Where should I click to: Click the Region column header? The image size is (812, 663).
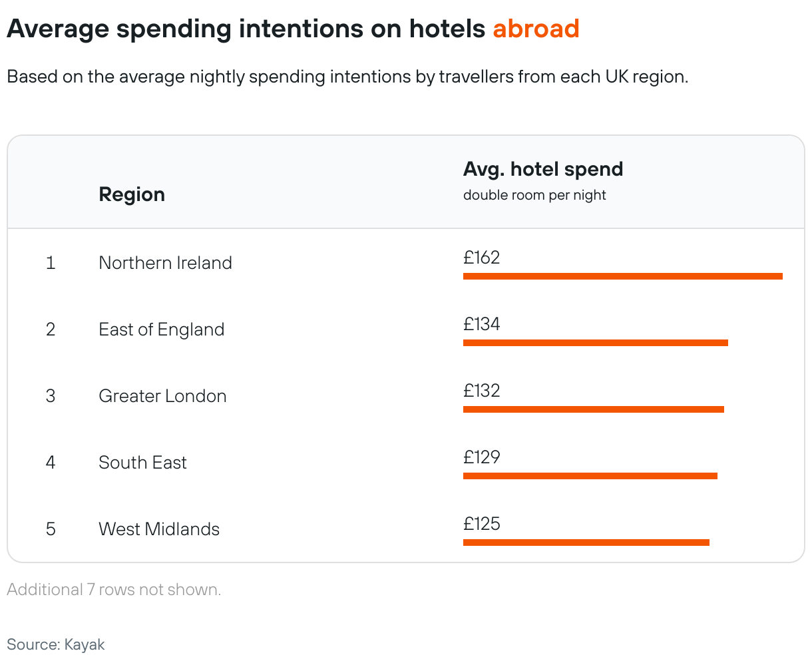click(132, 194)
